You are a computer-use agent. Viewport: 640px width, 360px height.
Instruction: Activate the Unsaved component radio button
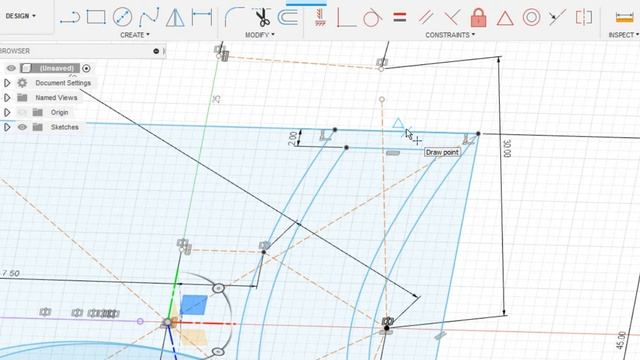coord(86,68)
